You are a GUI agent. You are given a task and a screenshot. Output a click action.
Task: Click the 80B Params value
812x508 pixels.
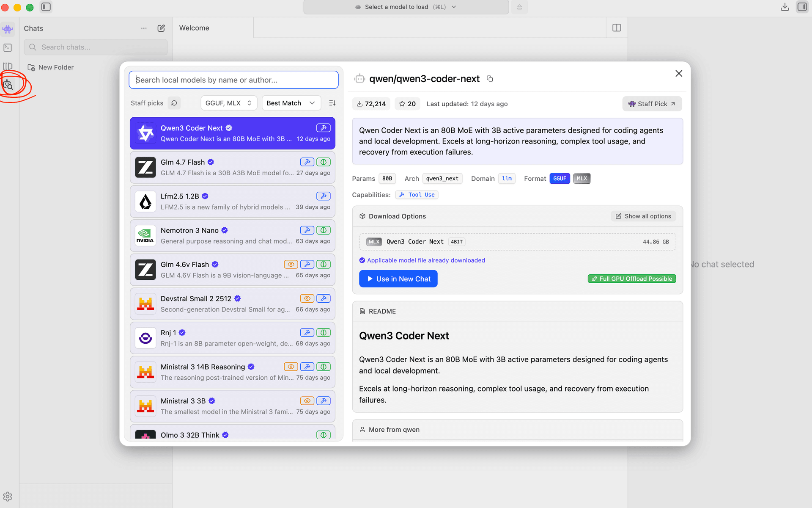point(387,179)
